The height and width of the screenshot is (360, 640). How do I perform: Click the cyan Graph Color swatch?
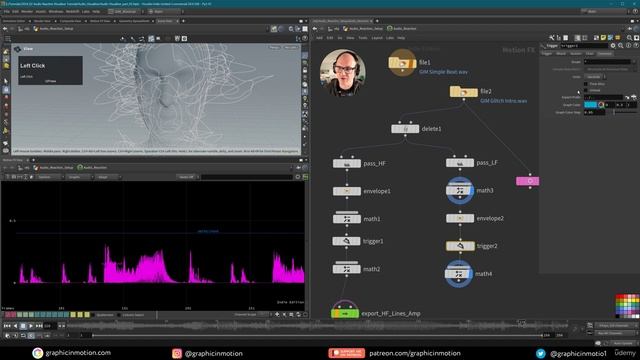point(590,105)
